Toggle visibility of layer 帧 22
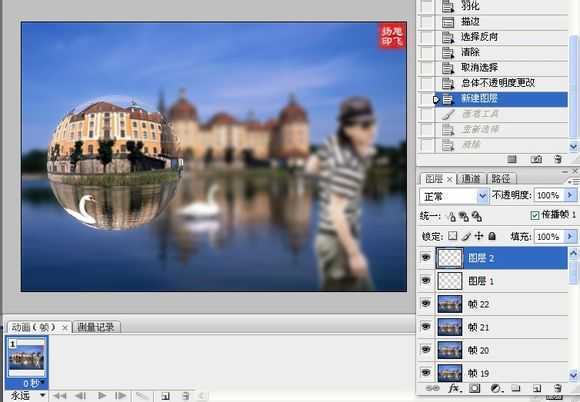The height and width of the screenshot is (402, 580). click(426, 304)
